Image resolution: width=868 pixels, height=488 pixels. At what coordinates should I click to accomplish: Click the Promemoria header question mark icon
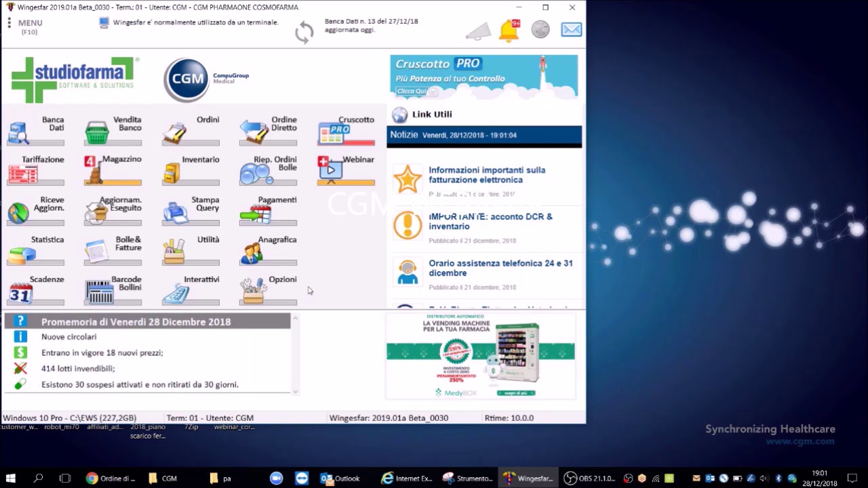(20, 321)
